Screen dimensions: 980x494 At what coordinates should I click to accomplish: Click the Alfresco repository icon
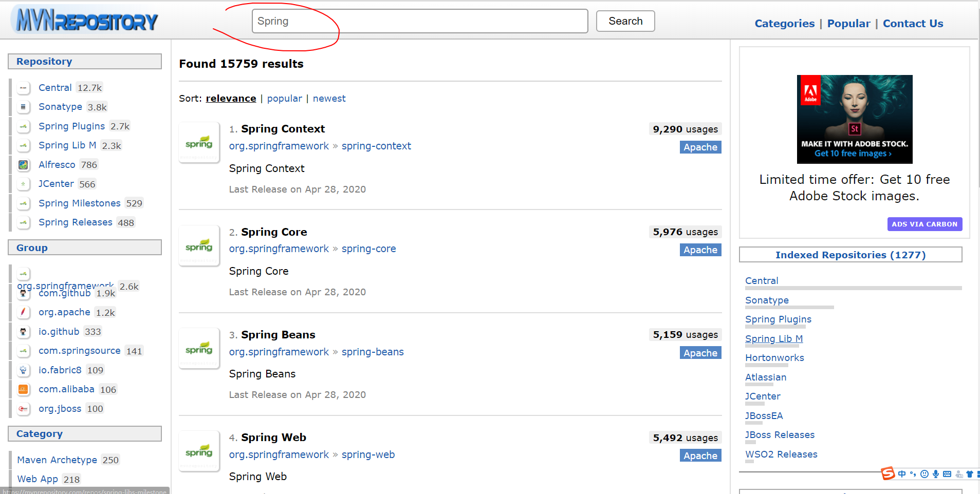coord(23,165)
